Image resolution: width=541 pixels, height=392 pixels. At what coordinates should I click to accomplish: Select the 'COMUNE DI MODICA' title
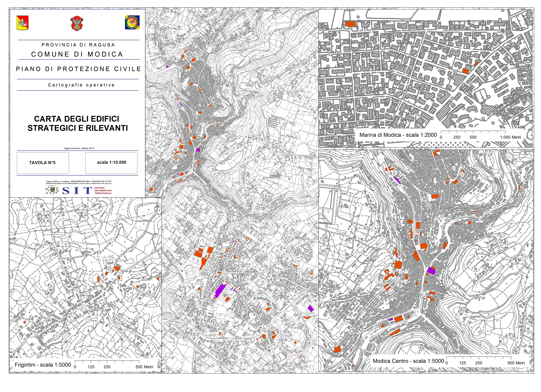pos(77,54)
